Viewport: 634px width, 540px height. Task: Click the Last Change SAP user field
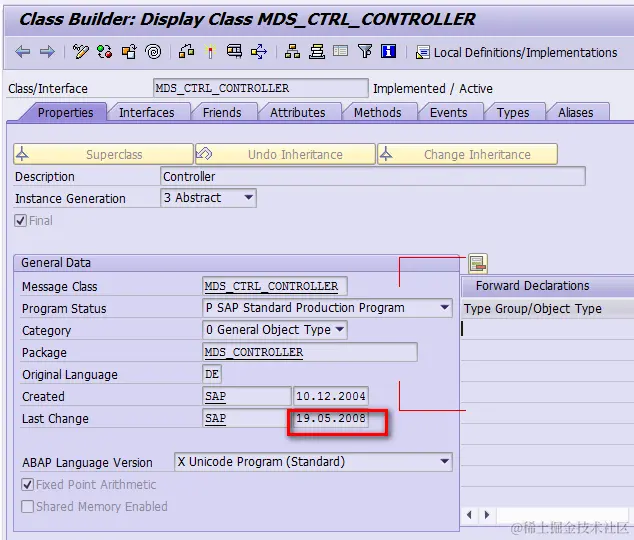tap(245, 418)
